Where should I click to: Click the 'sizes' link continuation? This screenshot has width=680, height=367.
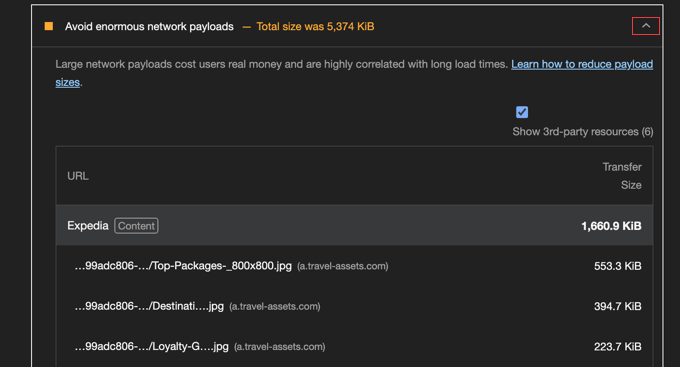(x=67, y=82)
